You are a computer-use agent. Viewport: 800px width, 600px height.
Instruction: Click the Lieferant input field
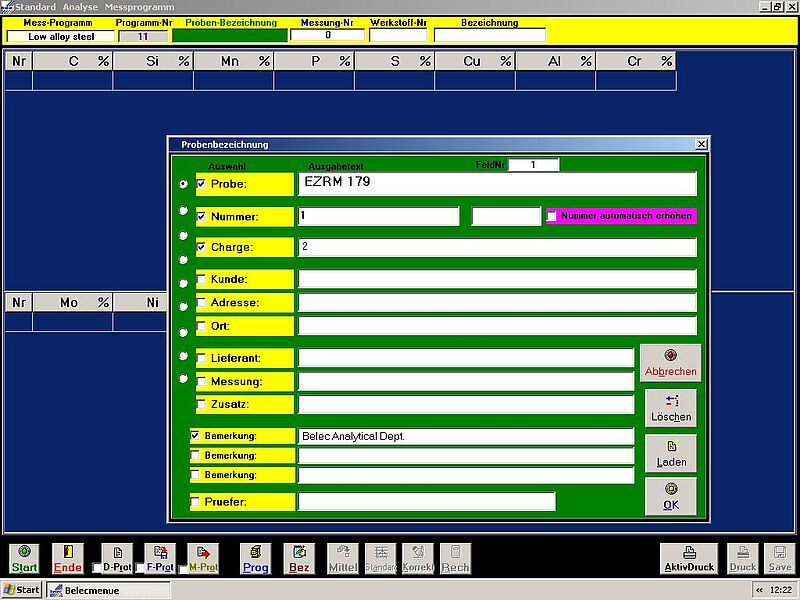pyautogui.click(x=466, y=358)
